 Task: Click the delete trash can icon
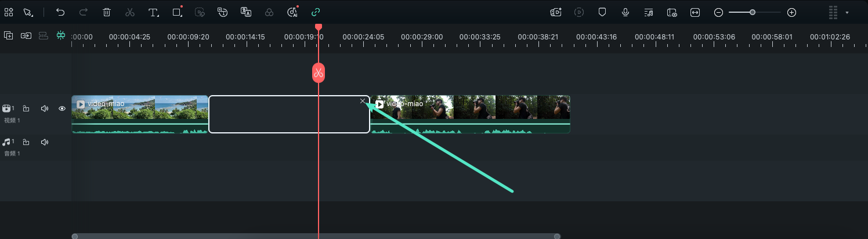107,12
